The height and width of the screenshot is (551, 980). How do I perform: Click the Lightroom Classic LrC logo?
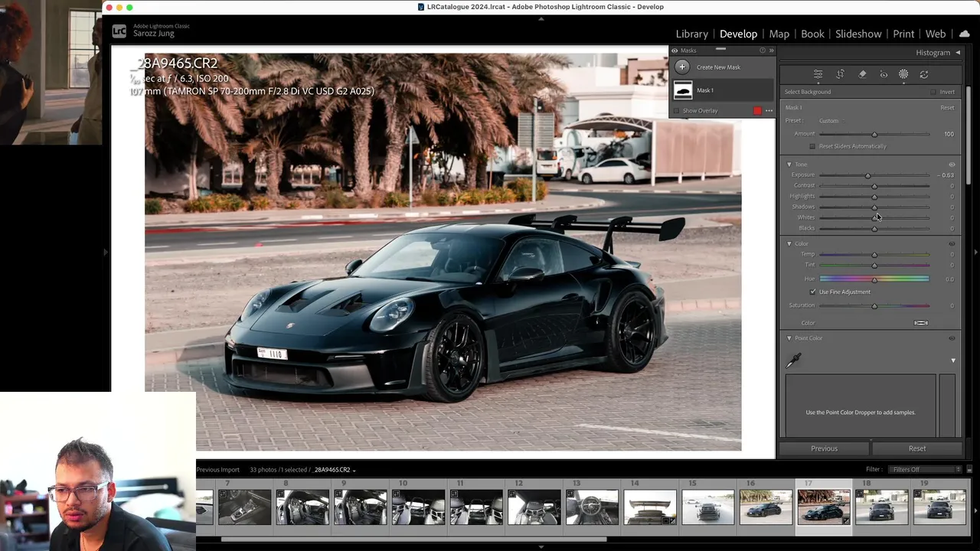point(119,31)
